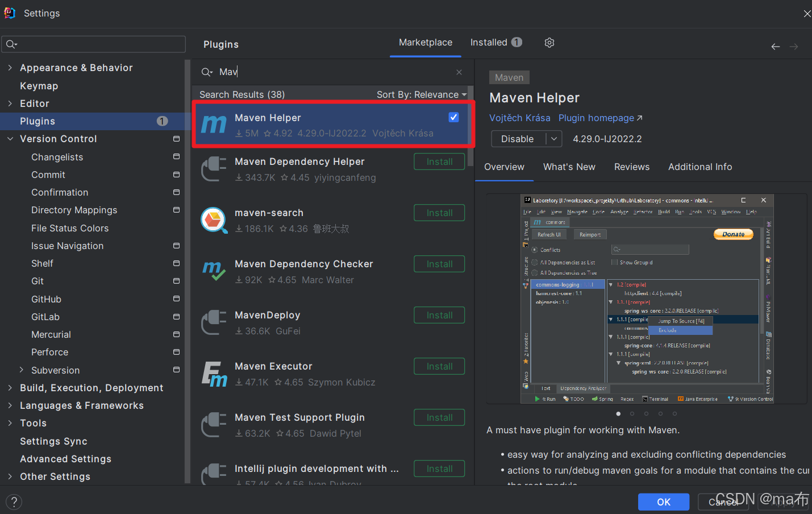Image resolution: width=812 pixels, height=514 pixels.
Task: Install the Maven Executor plugin
Action: pos(439,367)
